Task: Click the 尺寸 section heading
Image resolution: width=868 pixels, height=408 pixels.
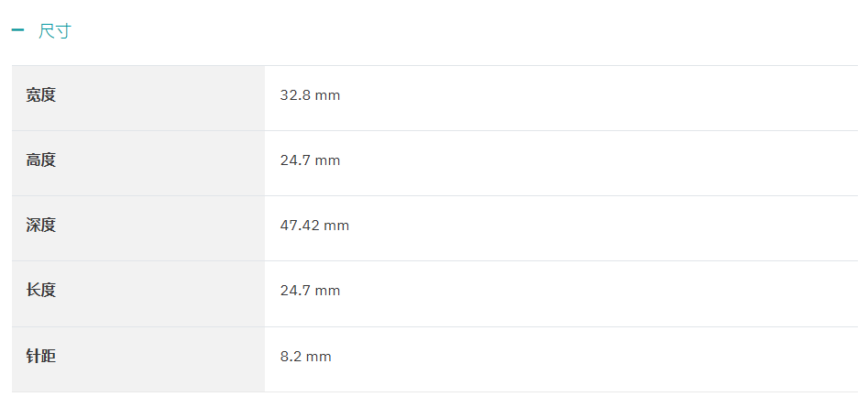Action: coord(55,31)
